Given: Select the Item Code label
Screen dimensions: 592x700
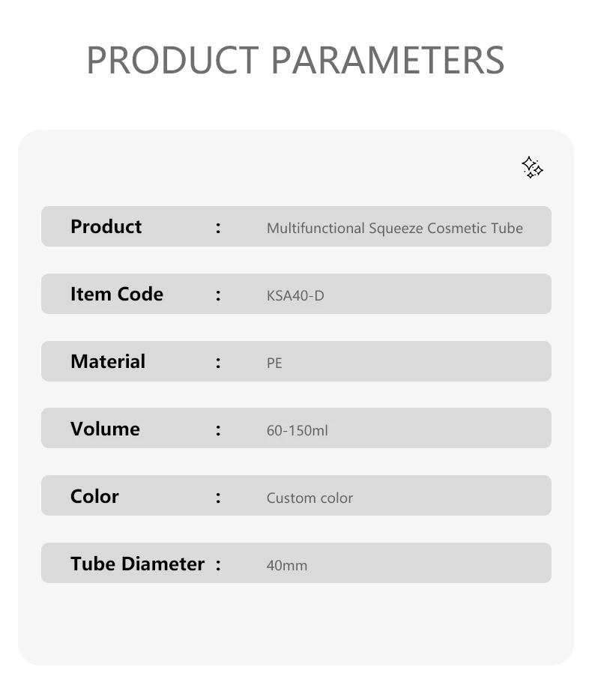Looking at the screenshot, I should coord(116,295).
